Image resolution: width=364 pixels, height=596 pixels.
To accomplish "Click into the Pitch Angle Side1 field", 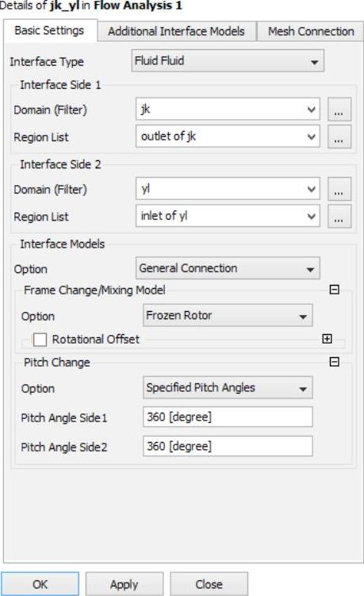I will point(228,417).
